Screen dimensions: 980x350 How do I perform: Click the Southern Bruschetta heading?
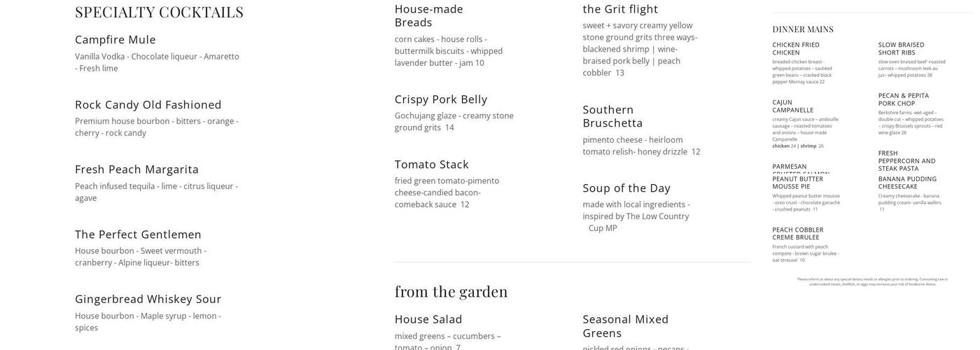point(612,115)
